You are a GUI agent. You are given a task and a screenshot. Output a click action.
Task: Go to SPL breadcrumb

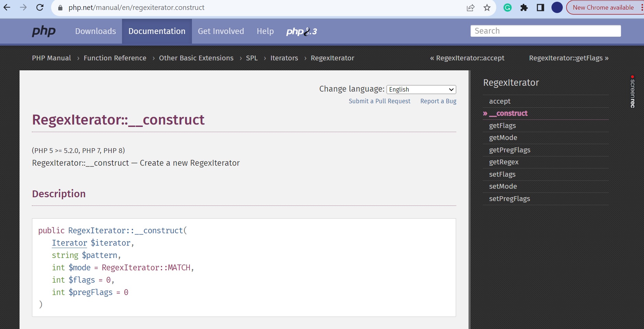[252, 58]
